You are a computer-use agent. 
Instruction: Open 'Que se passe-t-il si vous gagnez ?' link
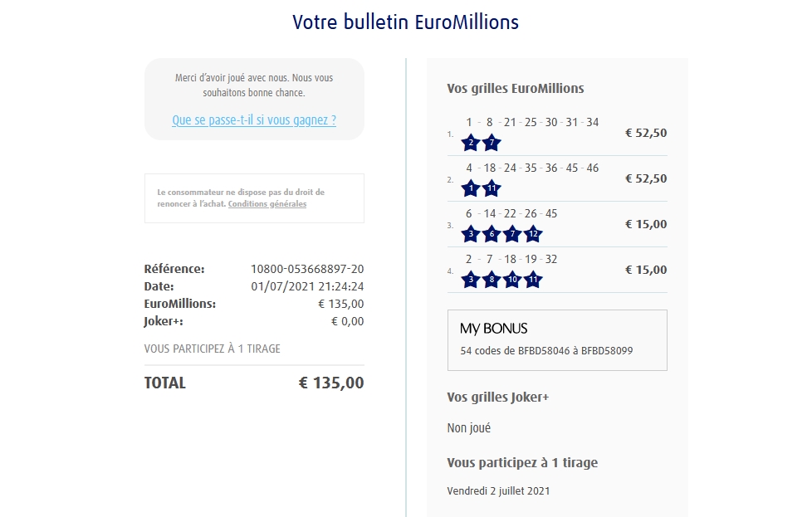pyautogui.click(x=254, y=120)
